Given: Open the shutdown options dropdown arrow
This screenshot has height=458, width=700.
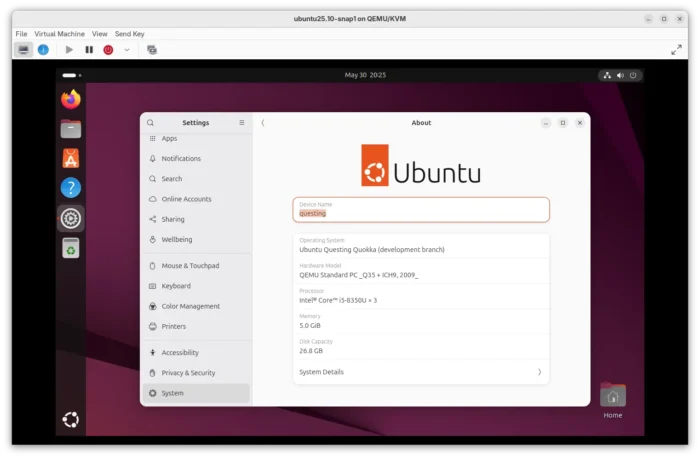Looking at the screenshot, I should point(127,50).
